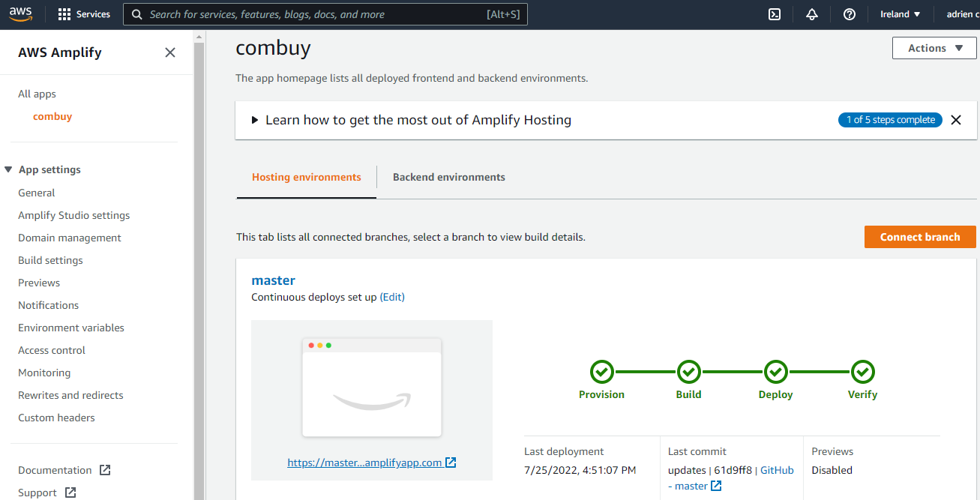Image resolution: width=980 pixels, height=500 pixels.
Task: Open Domain management
Action: (70, 238)
